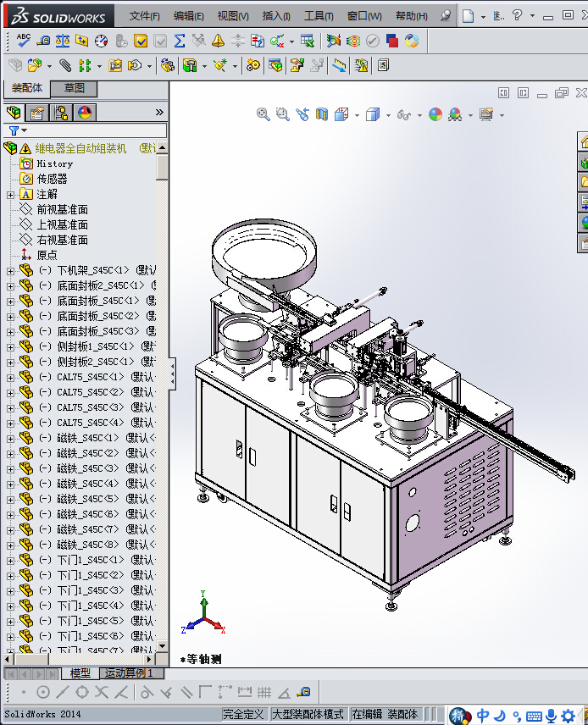
Task: Switch to the PropertyManager tab icon
Action: [36, 113]
